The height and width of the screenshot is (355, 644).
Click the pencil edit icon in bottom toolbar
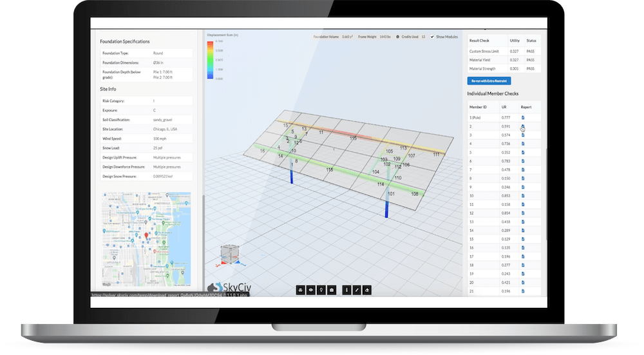(x=356, y=291)
